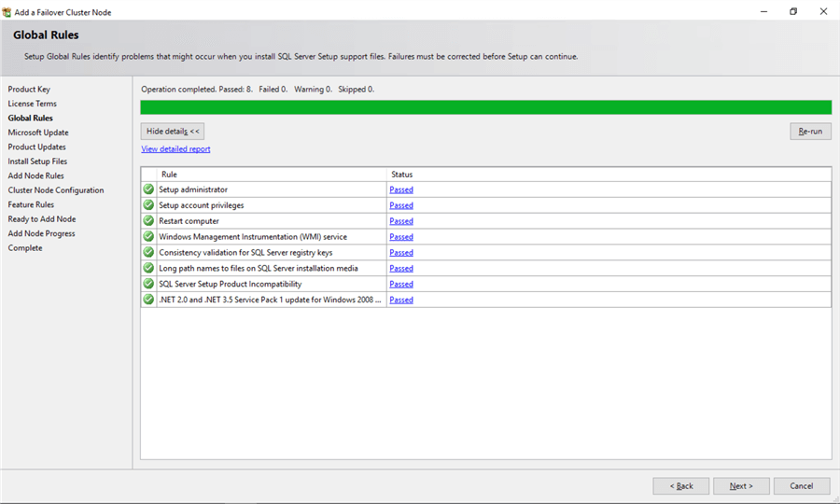Go to the next setup step
This screenshot has width=840, height=504.
click(741, 485)
